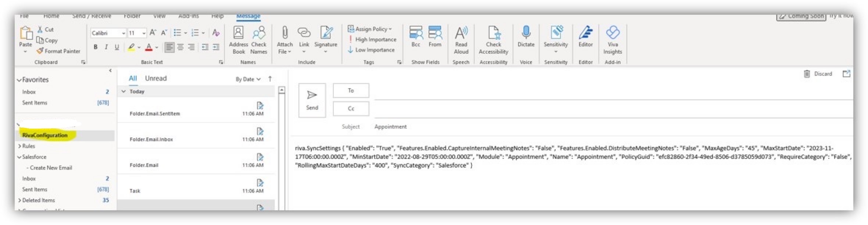Click the Subject field containing Appointment
868x225 pixels.
[613, 126]
